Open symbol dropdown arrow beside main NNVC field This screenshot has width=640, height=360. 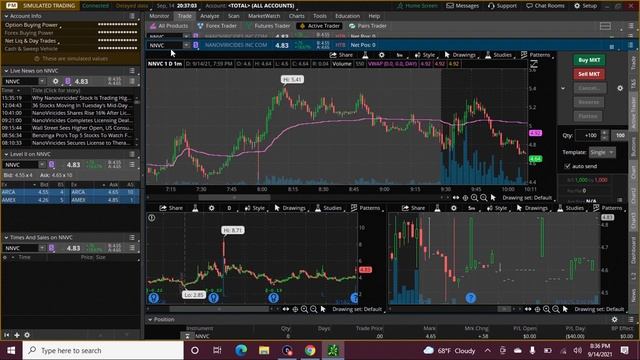[186, 45]
